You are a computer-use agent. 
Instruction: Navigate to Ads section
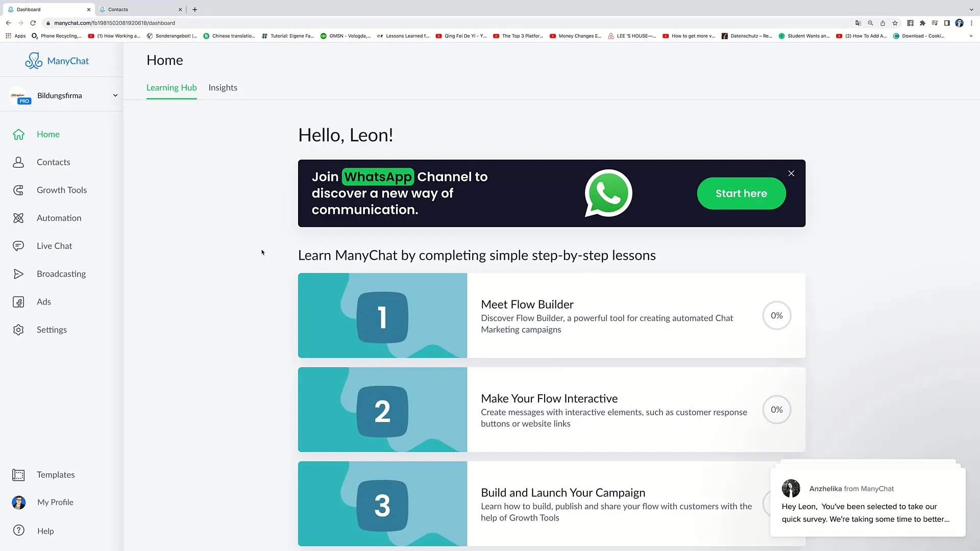click(44, 302)
